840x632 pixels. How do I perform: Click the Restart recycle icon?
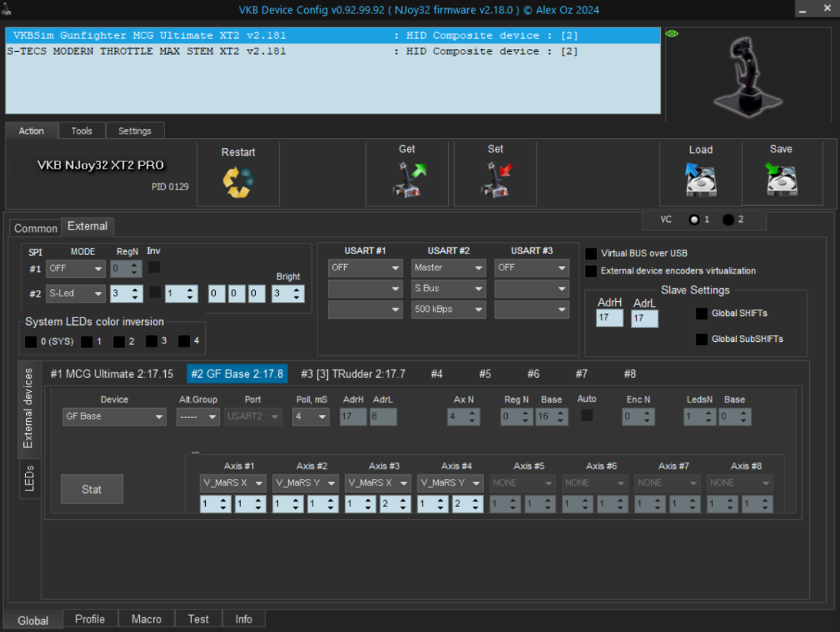(x=238, y=182)
